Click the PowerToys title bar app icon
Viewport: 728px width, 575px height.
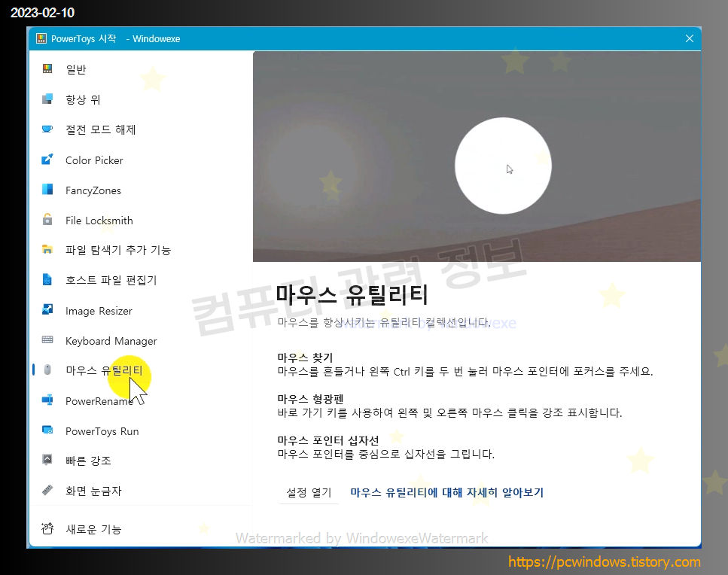(x=41, y=38)
